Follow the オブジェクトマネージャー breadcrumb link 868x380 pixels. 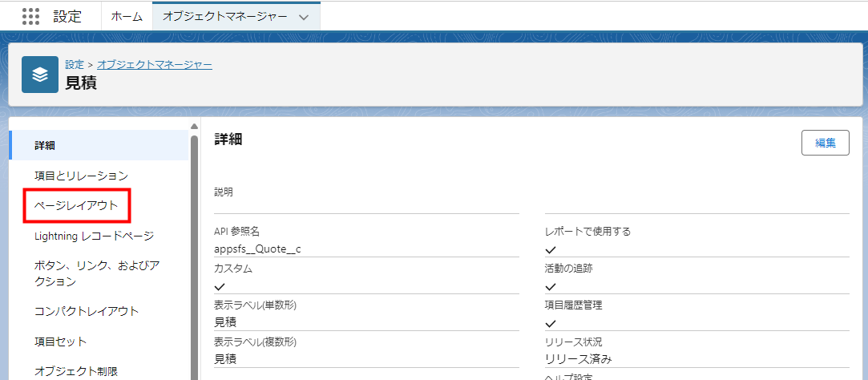[155, 64]
